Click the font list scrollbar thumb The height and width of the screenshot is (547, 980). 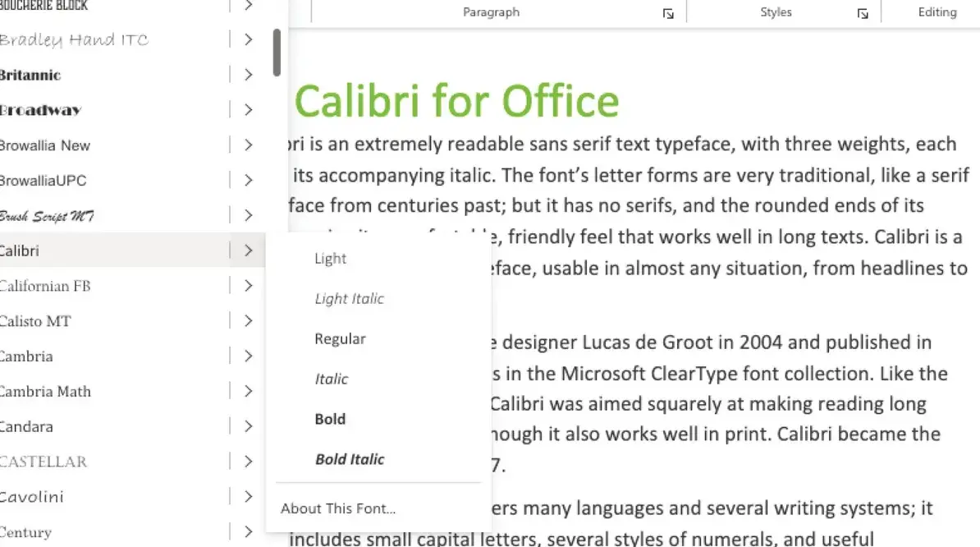277,53
